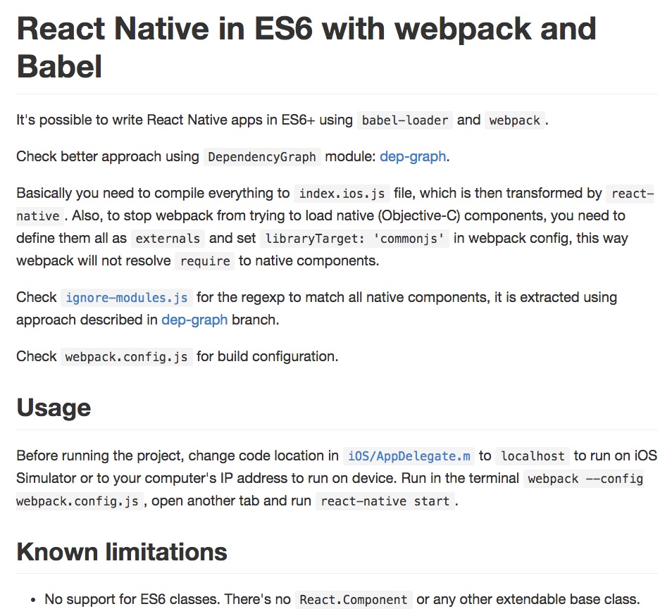Click the libraryTarget: 'commonjs' code snippet
Screen dimensions: 672x616
[x=355, y=238]
